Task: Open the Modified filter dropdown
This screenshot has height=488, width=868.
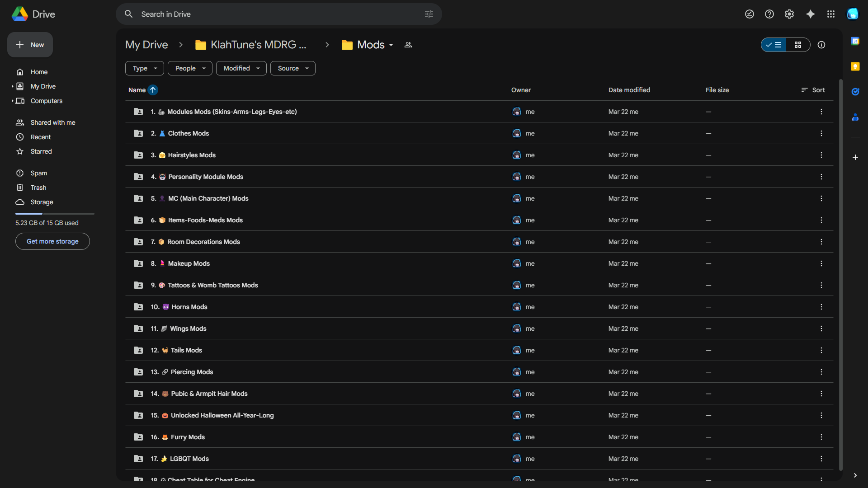Action: [x=241, y=68]
